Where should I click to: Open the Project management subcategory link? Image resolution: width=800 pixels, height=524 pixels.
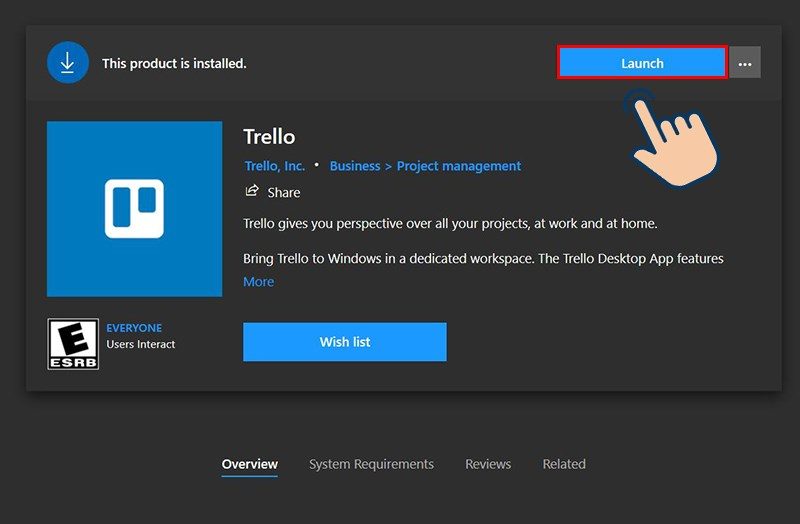pos(459,166)
